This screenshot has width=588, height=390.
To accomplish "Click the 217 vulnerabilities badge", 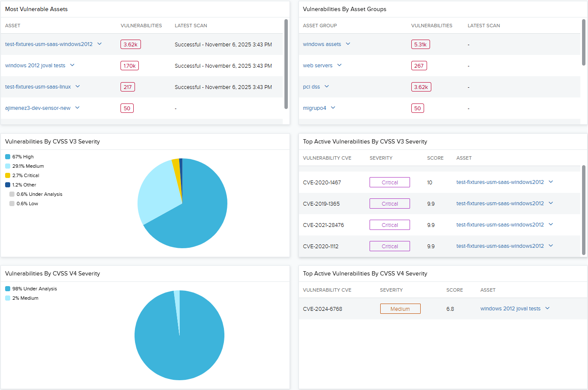I will pos(128,87).
